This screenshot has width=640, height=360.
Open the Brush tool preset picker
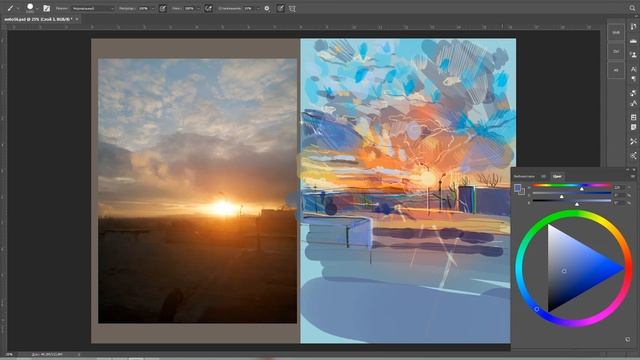[10, 8]
